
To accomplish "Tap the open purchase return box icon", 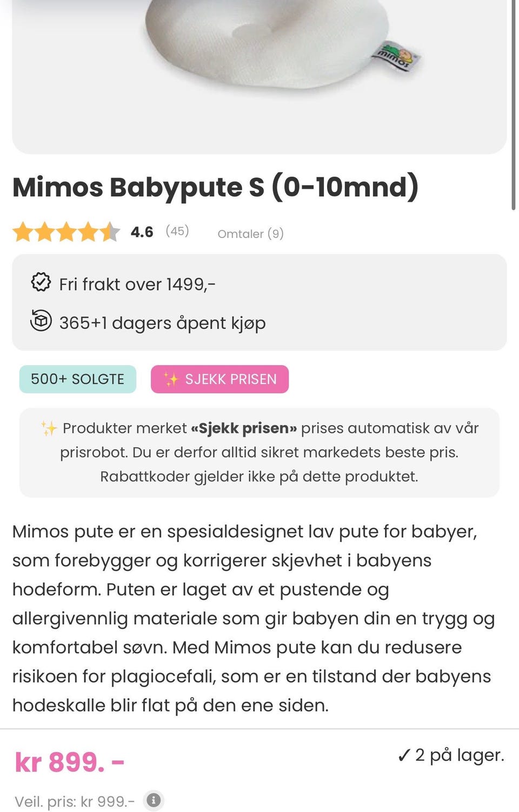I will (41, 320).
